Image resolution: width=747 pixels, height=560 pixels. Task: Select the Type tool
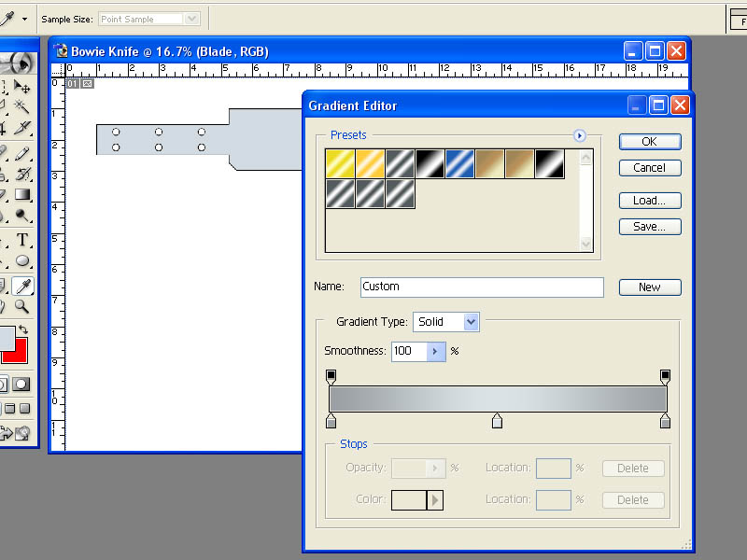(21, 240)
